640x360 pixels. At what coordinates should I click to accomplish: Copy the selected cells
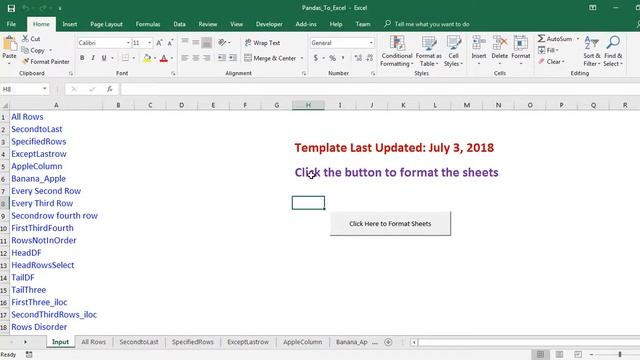click(33, 50)
